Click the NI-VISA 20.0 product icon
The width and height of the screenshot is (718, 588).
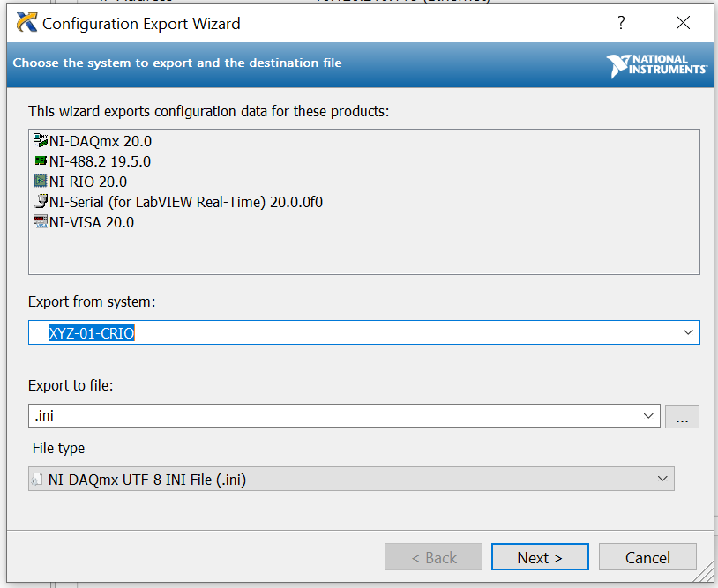[41, 221]
